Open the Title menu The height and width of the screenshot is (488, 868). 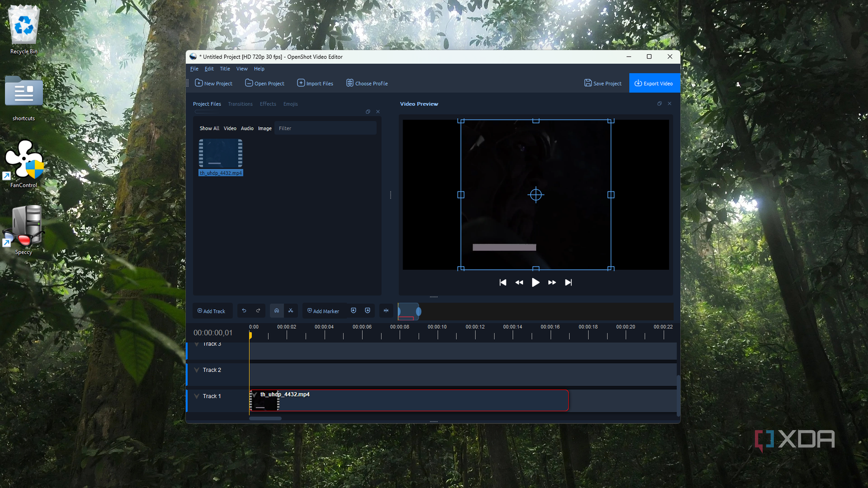pyautogui.click(x=225, y=68)
